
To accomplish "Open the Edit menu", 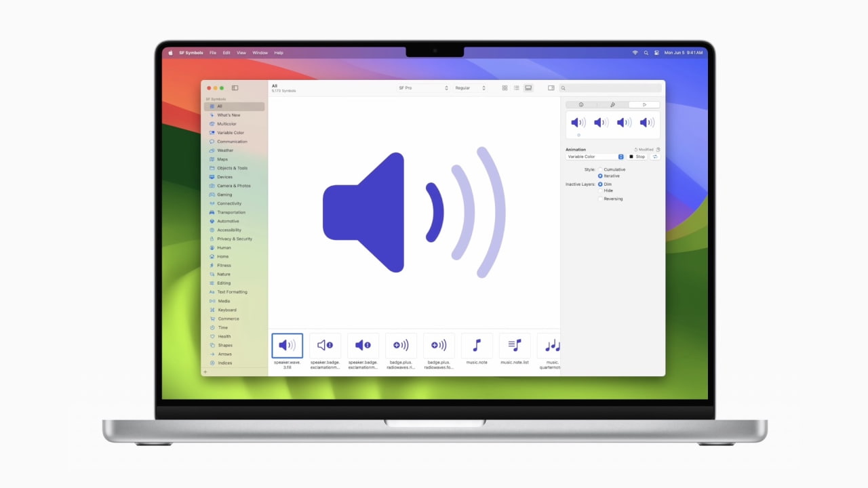I will tap(226, 53).
